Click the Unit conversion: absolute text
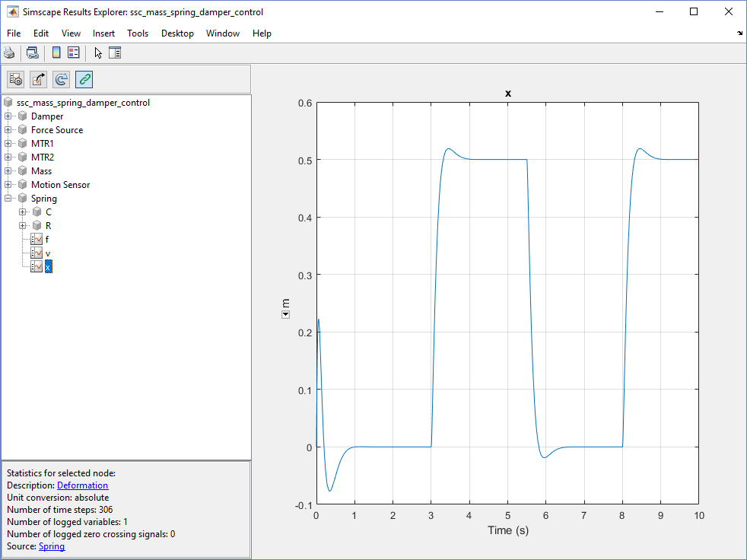 click(58, 498)
